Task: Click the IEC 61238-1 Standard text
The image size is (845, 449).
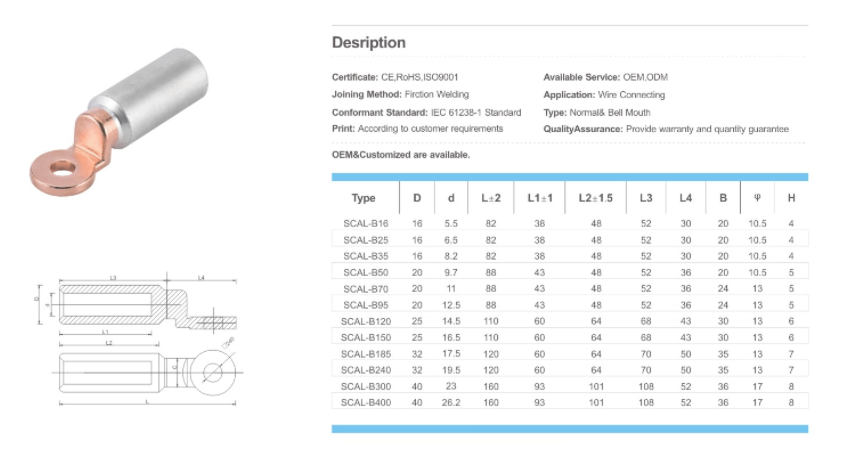Action: pyautogui.click(x=475, y=112)
